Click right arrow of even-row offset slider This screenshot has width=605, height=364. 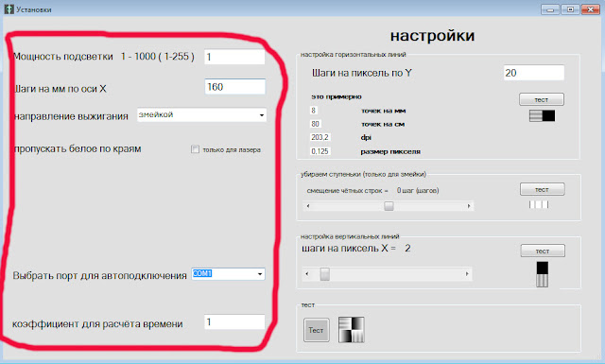click(469, 206)
